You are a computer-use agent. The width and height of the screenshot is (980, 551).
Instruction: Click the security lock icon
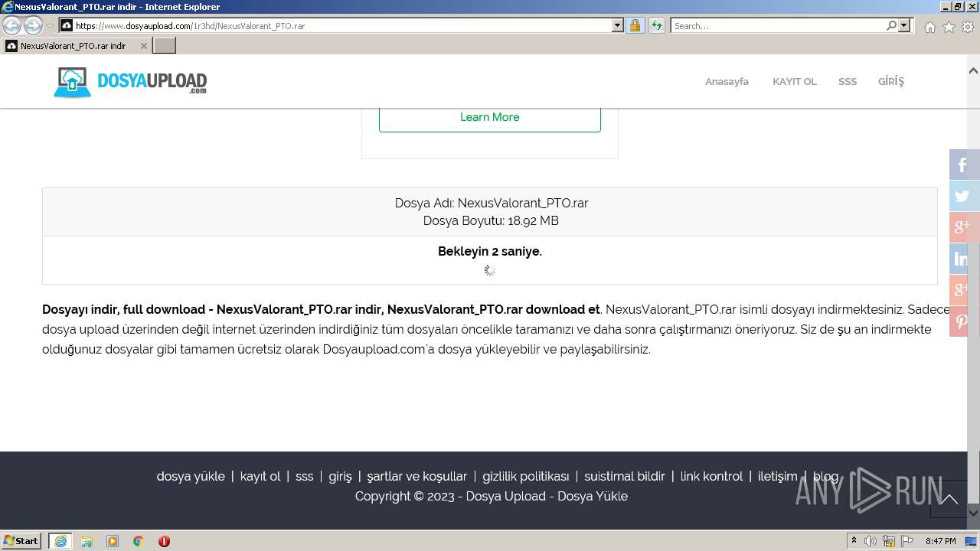(x=635, y=26)
